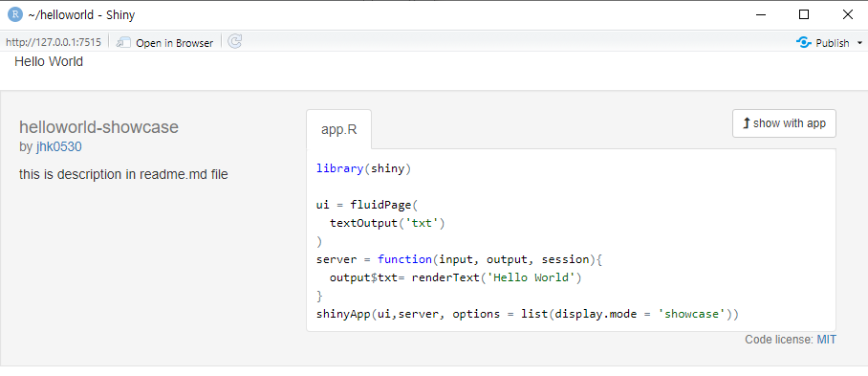Click the Hello World output text

click(x=49, y=61)
